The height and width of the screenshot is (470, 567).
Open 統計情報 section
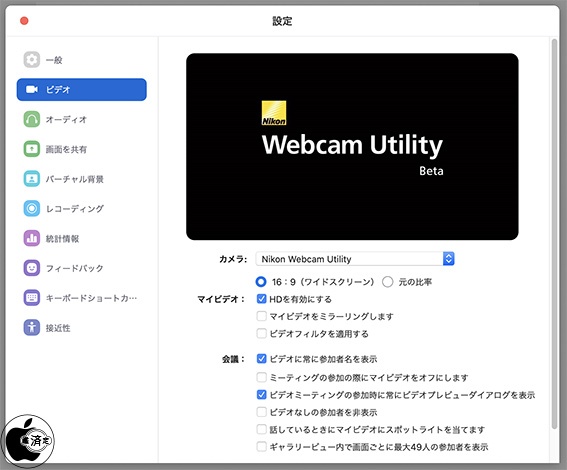82,238
